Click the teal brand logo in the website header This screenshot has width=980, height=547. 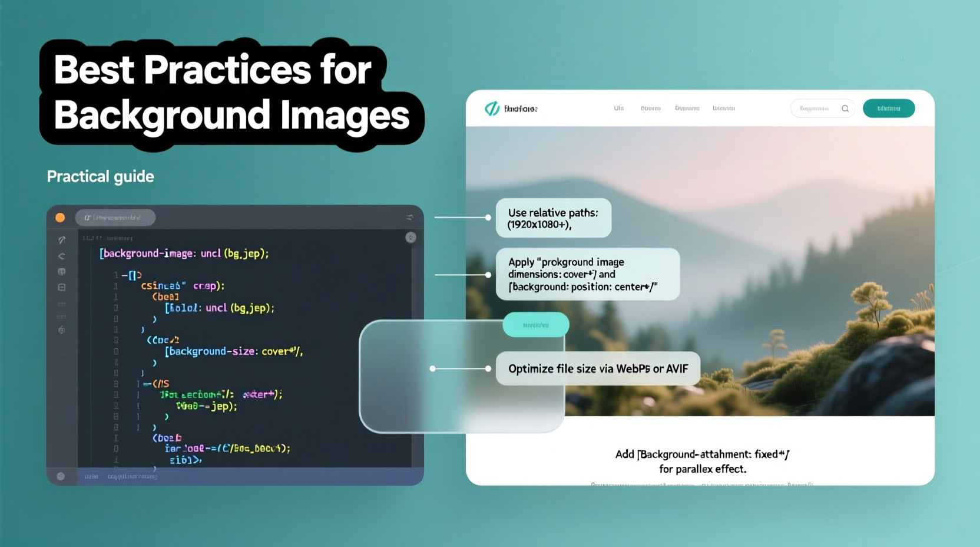point(492,108)
